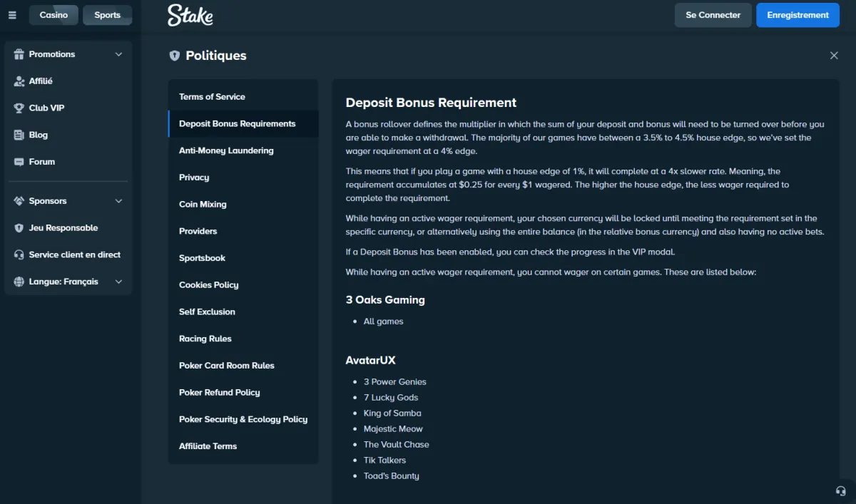Open Poker Security & Ecology Policy
Screen dimensions: 856x504
pyautogui.click(x=243, y=419)
